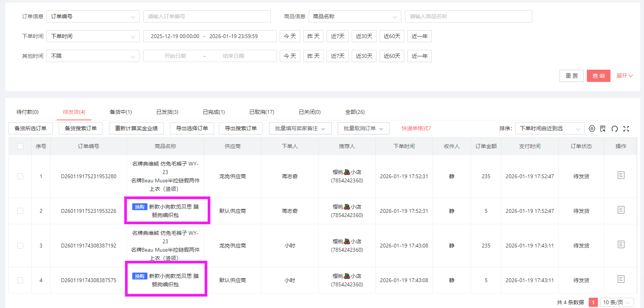The height and width of the screenshot is (308, 644).
Task: Click the red 查询 search button
Action: [x=598, y=76]
